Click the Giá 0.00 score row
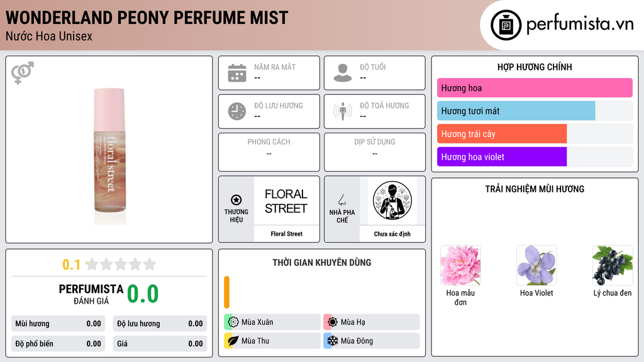This screenshot has width=644, height=362. pos(160,344)
